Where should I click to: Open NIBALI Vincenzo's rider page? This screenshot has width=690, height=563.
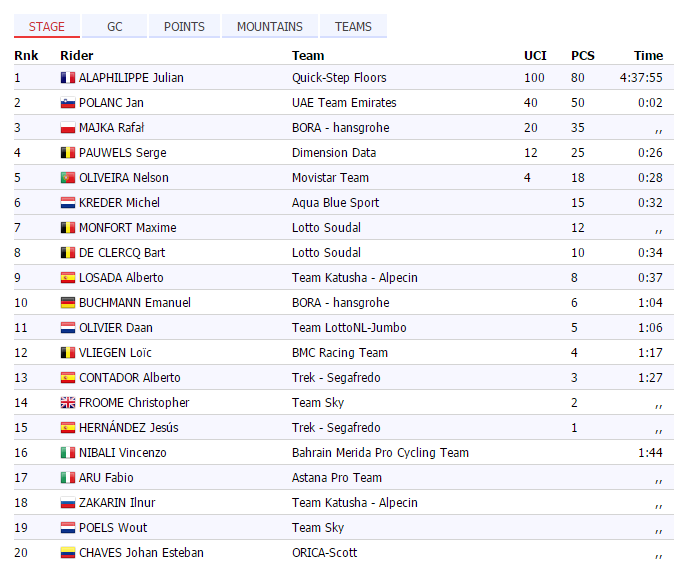click(x=123, y=453)
